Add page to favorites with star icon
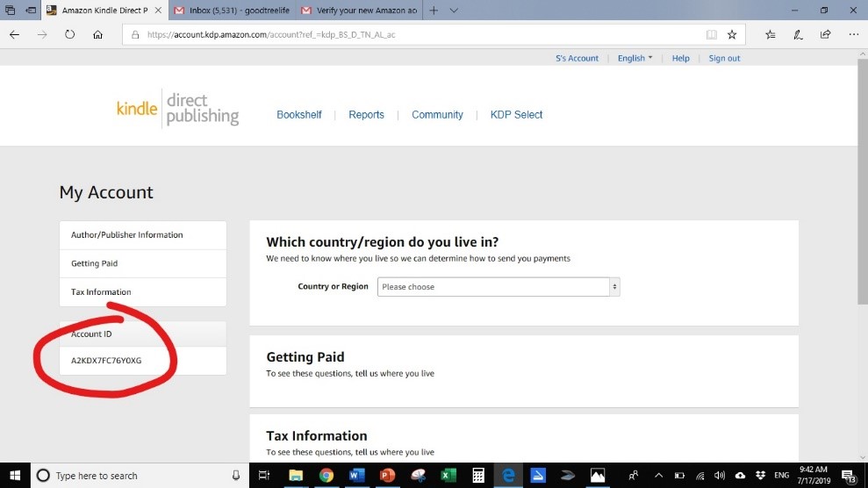Image resolution: width=868 pixels, height=488 pixels. tap(732, 34)
